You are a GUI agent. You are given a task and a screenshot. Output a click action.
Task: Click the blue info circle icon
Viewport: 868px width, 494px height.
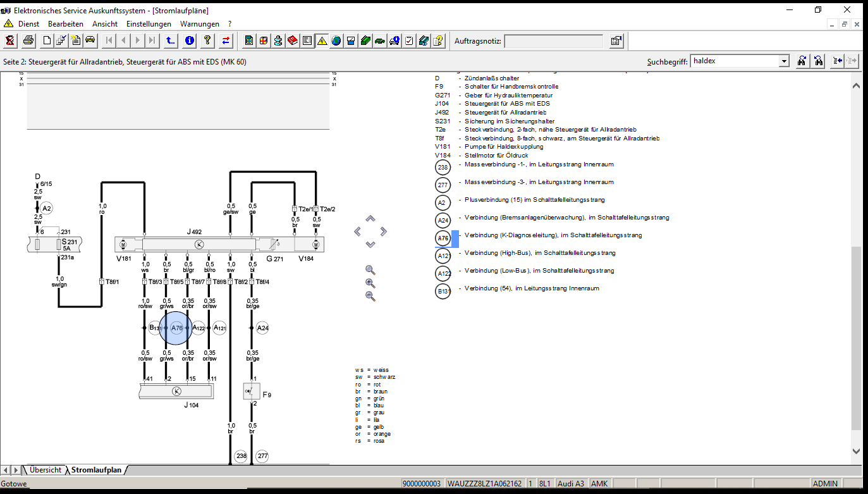[189, 41]
